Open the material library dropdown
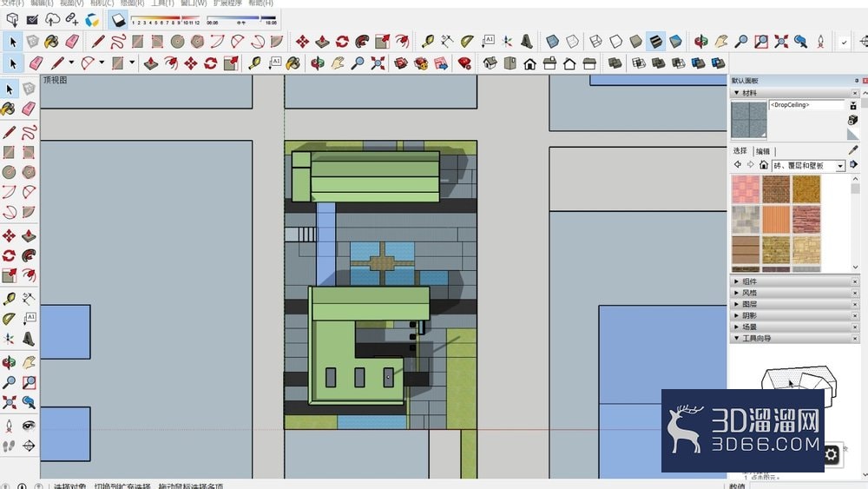The height and width of the screenshot is (489, 868). (840, 166)
